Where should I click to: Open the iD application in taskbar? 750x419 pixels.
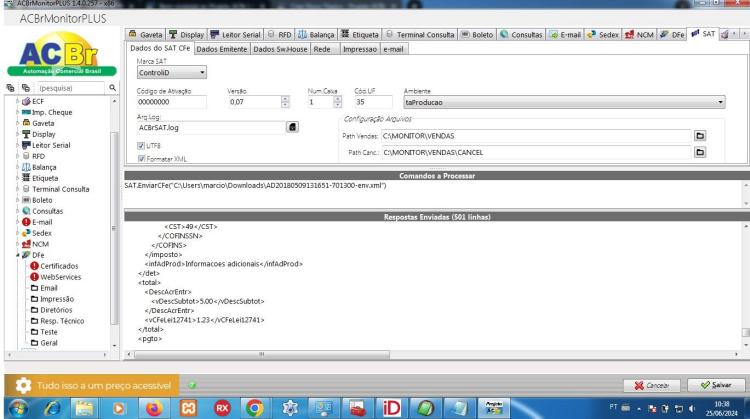tap(391, 408)
